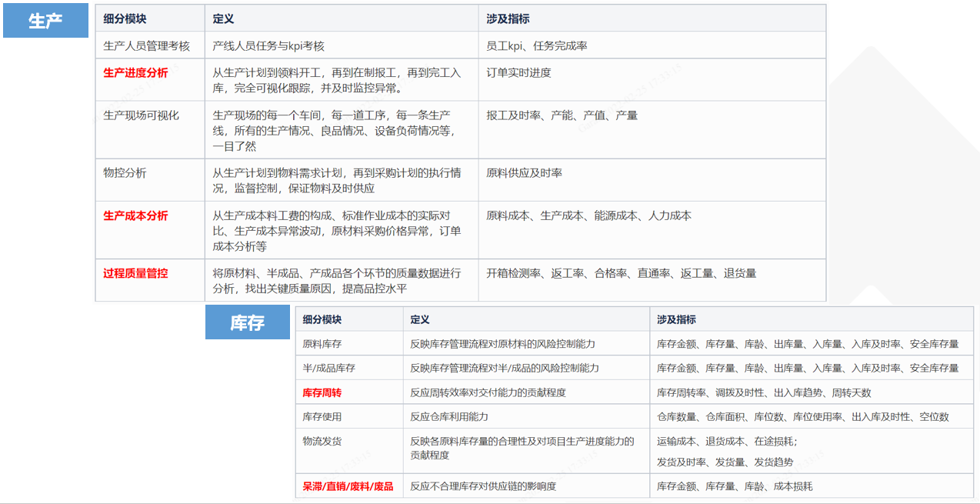Select the red 生产成本分析 module cell
980x504 pixels.
click(x=135, y=216)
